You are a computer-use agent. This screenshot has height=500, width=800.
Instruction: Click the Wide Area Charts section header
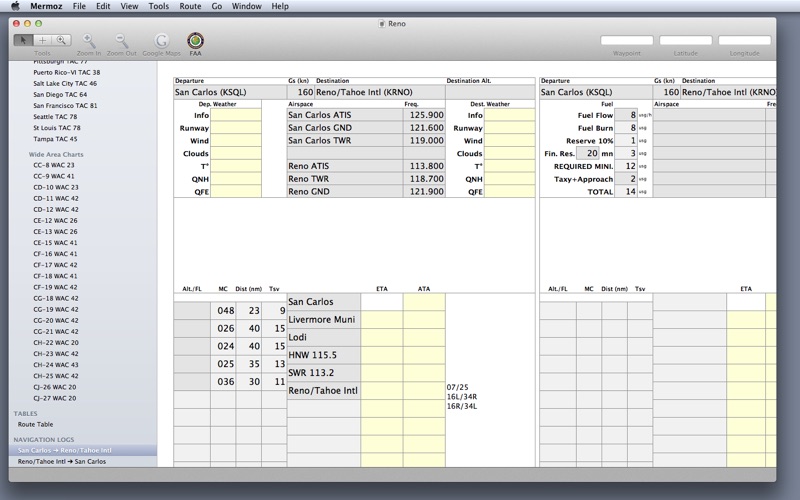[x=56, y=154]
